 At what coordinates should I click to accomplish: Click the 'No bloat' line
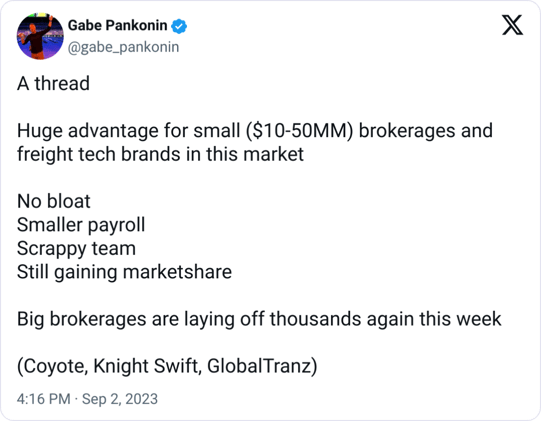coord(53,201)
